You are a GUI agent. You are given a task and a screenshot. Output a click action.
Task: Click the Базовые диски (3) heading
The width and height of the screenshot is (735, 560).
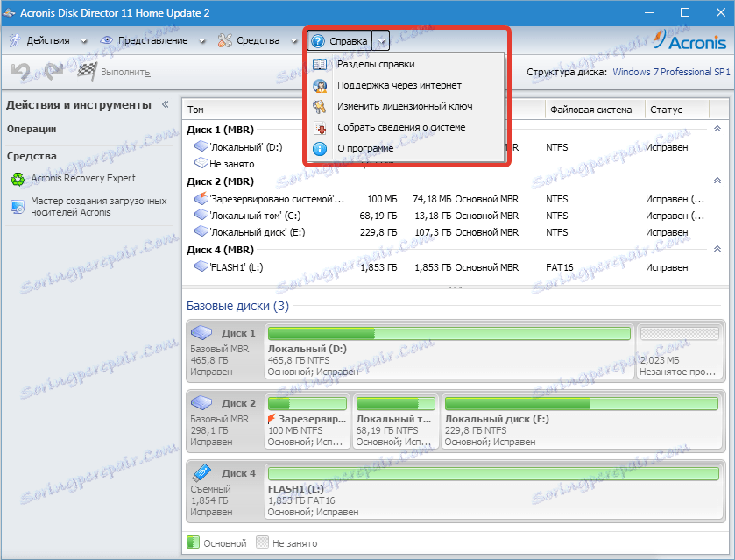pos(237,306)
